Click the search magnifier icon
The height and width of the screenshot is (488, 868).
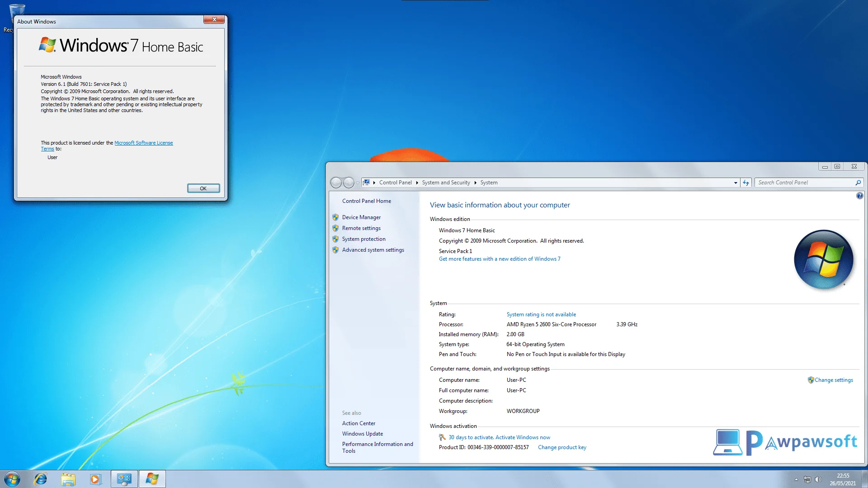pyautogui.click(x=858, y=183)
